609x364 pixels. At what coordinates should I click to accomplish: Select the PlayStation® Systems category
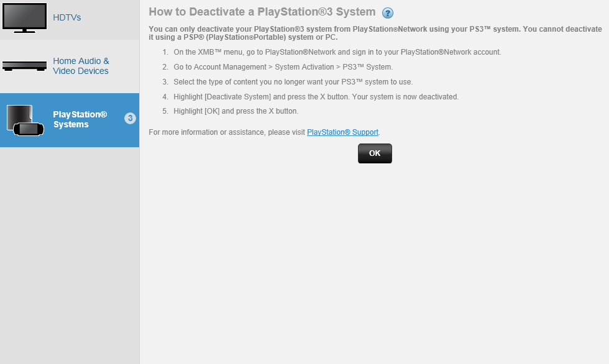tap(70, 120)
